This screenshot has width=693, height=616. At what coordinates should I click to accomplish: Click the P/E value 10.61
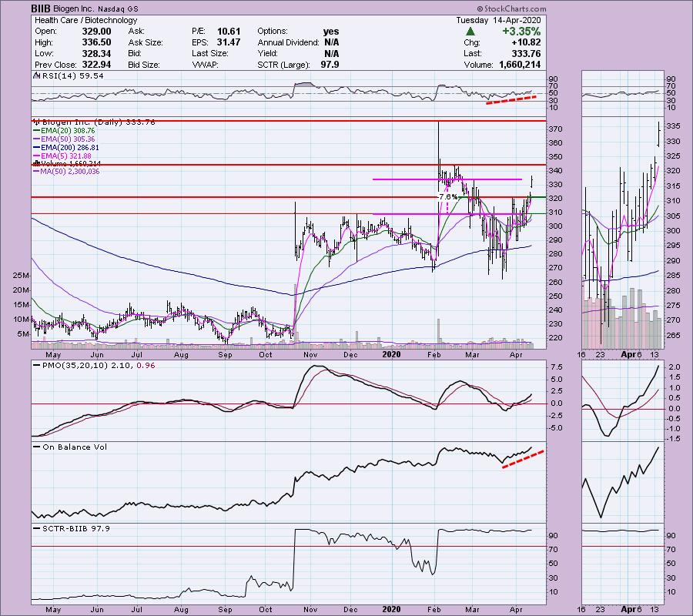tap(229, 32)
